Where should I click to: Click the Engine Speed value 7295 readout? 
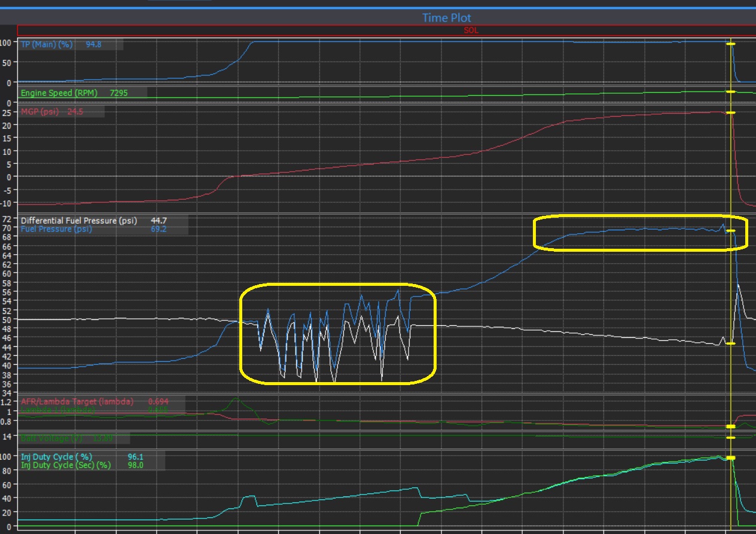(x=118, y=93)
